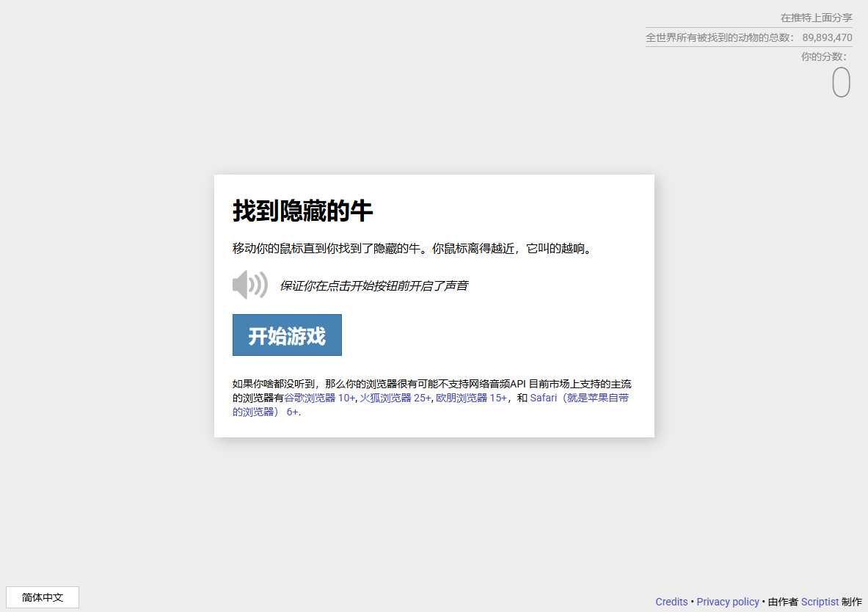Open the 欧朋浏览器 15+ link
868x612 pixels.
[470, 398]
